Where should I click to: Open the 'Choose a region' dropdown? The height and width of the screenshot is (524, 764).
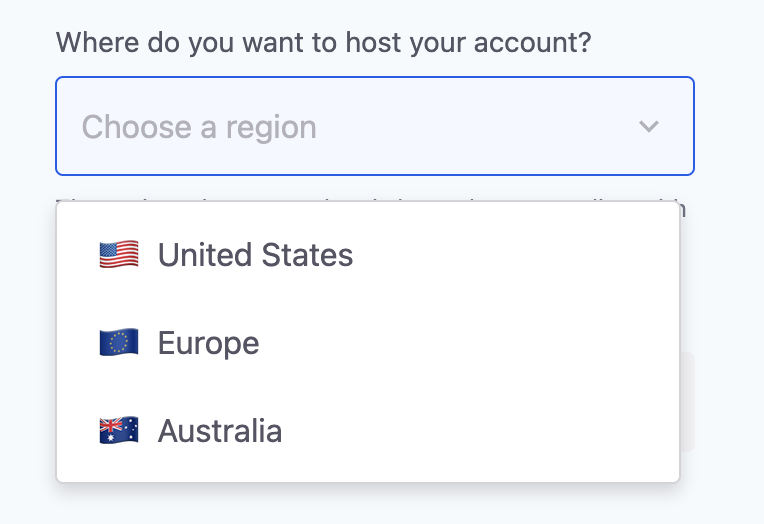[x=374, y=127]
